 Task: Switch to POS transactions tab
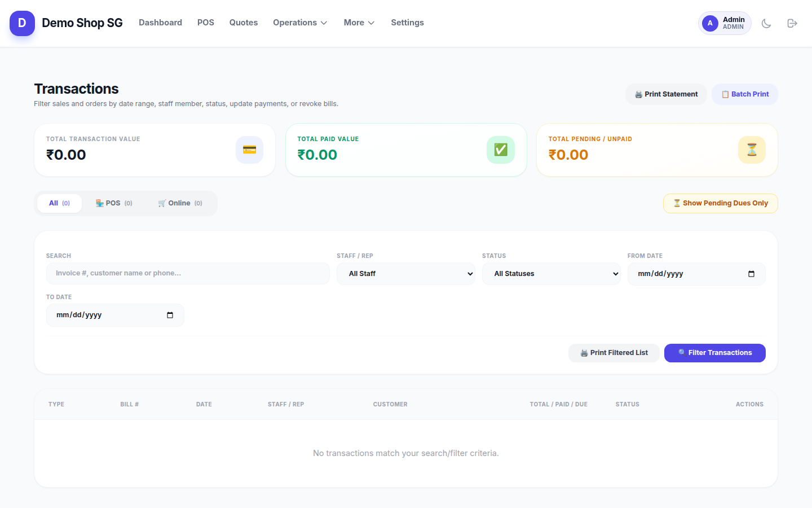point(114,203)
